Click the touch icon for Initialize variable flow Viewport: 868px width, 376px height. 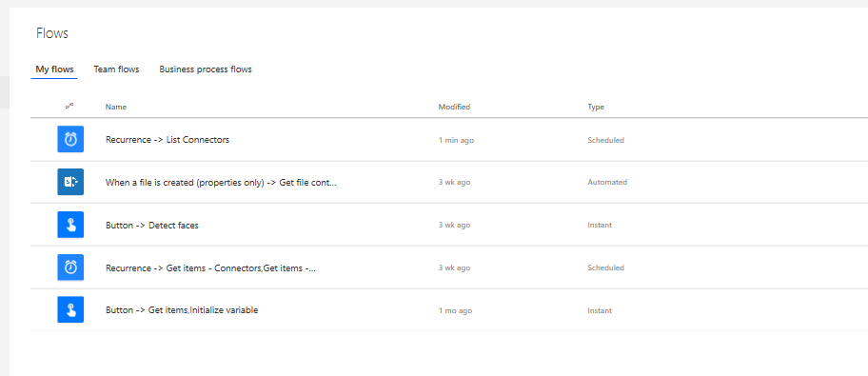[70, 309]
